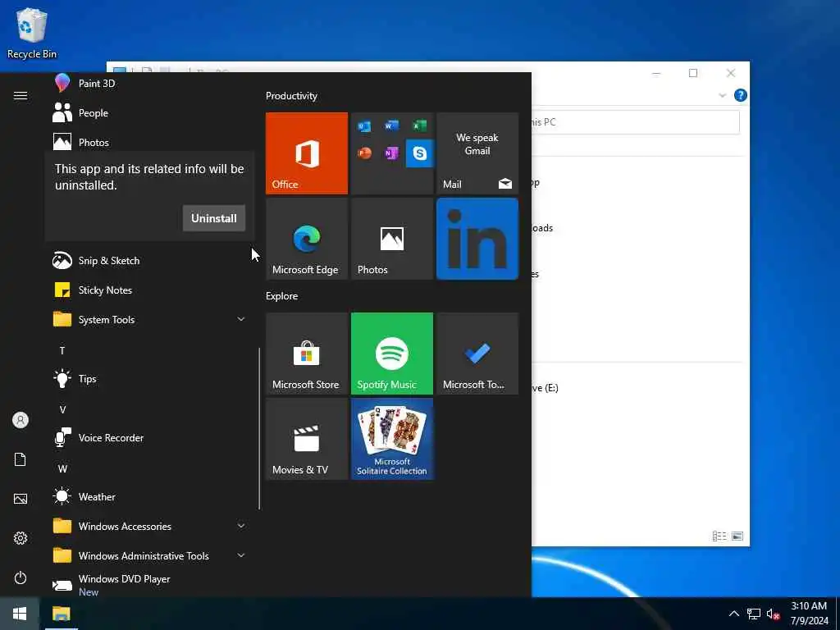The image size is (840, 630).
Task: Switch File Explorer to details view
Action: tap(719, 536)
